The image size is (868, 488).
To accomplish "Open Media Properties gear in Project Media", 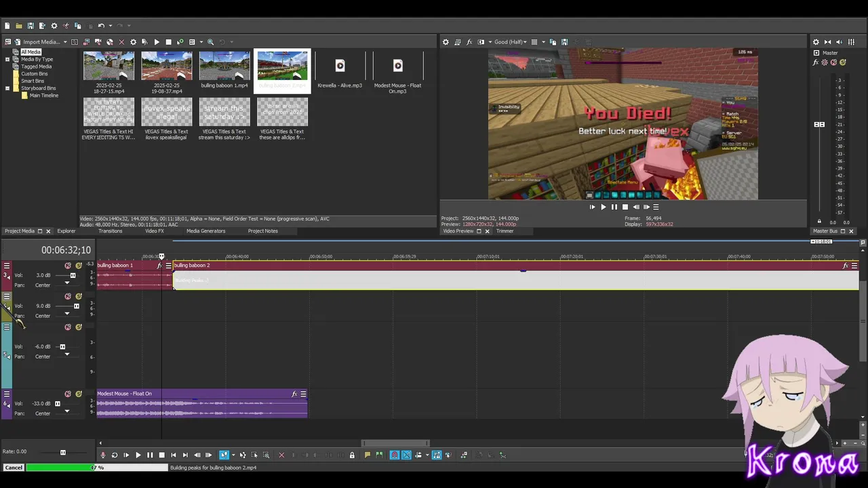I will (134, 42).
